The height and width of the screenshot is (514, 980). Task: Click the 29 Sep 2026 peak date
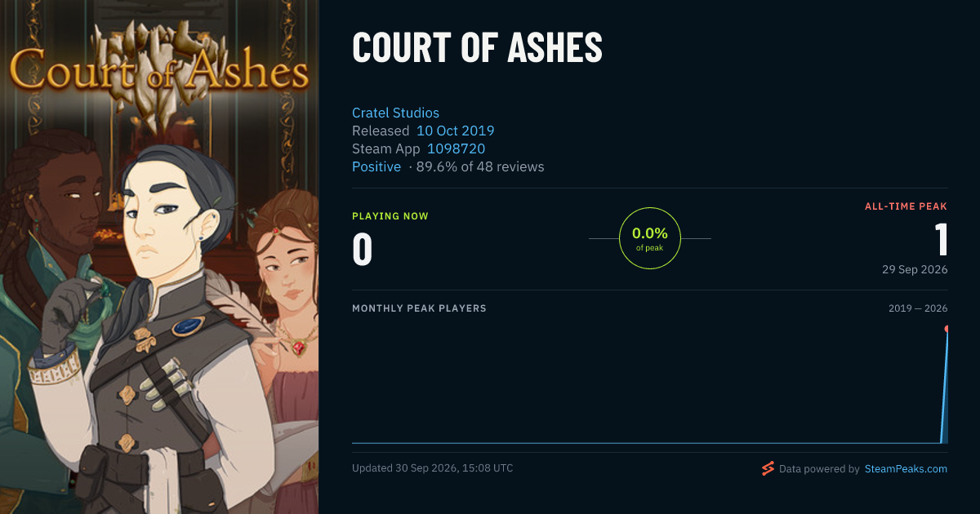915,269
